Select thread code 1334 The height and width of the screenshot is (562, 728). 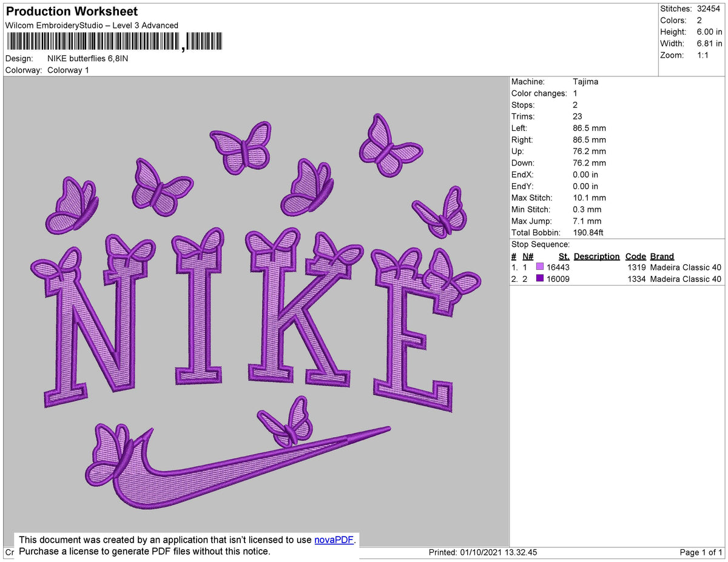point(636,279)
